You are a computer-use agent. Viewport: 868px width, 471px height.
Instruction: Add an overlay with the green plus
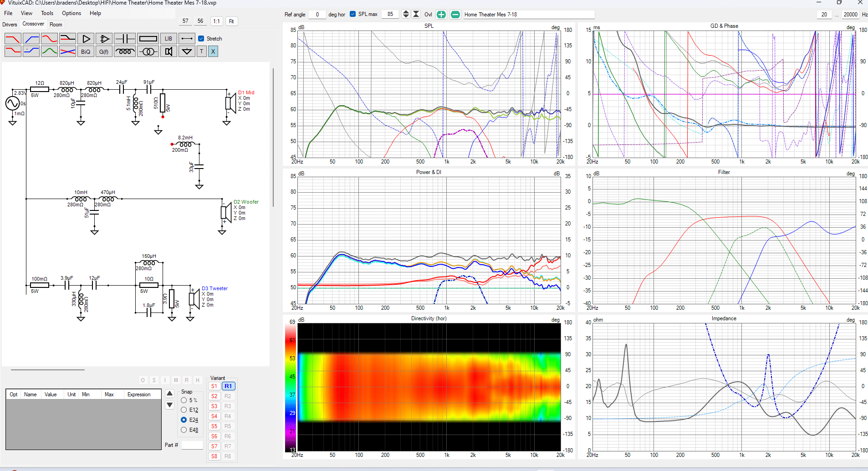[441, 15]
